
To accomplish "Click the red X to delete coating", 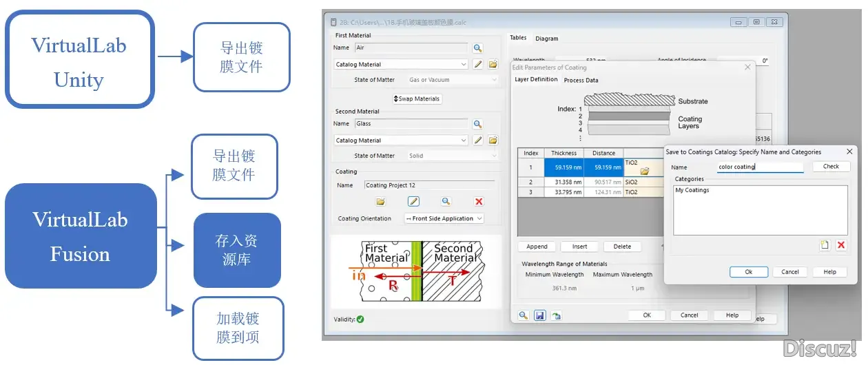I will [x=479, y=202].
